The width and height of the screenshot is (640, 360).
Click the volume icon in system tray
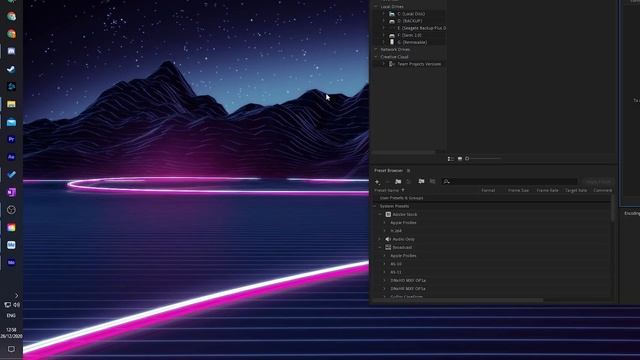coord(16,305)
